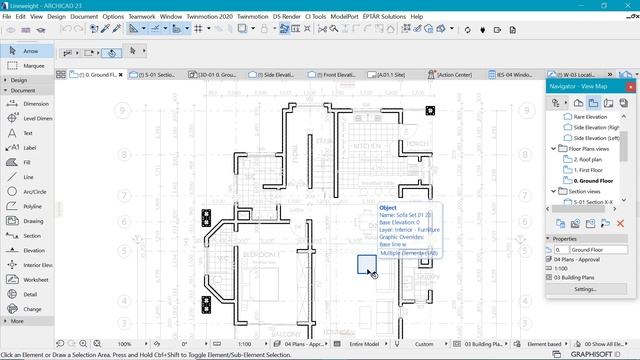Click the red delete view icon
Image resolution: width=640 pixels, height=360 pixels.
620,224
